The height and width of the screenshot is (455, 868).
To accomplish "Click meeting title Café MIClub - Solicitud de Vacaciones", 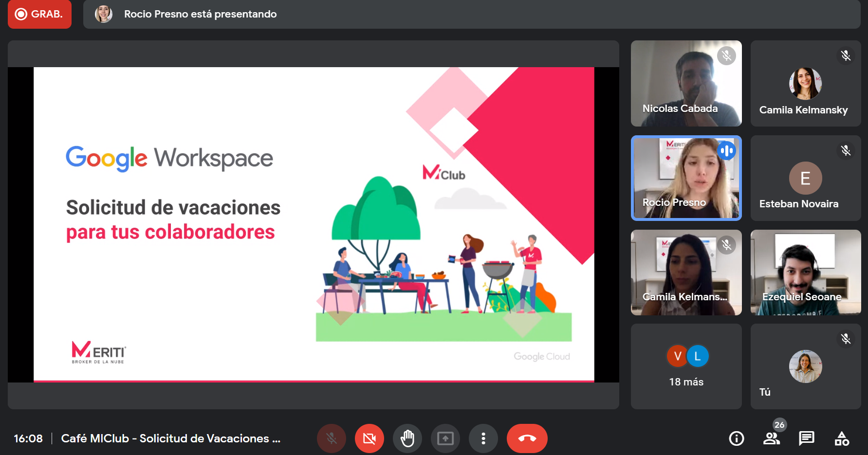I will click(171, 438).
